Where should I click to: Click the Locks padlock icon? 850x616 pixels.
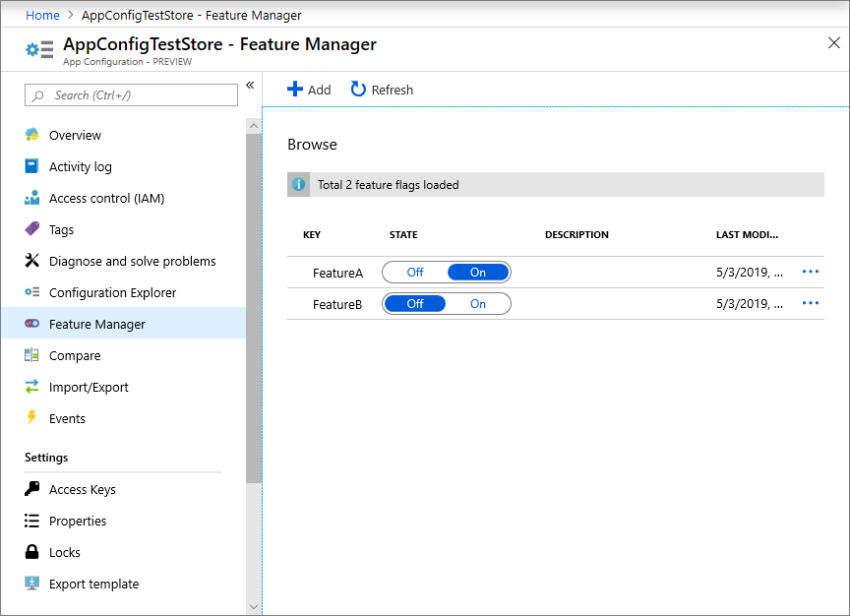click(31, 552)
